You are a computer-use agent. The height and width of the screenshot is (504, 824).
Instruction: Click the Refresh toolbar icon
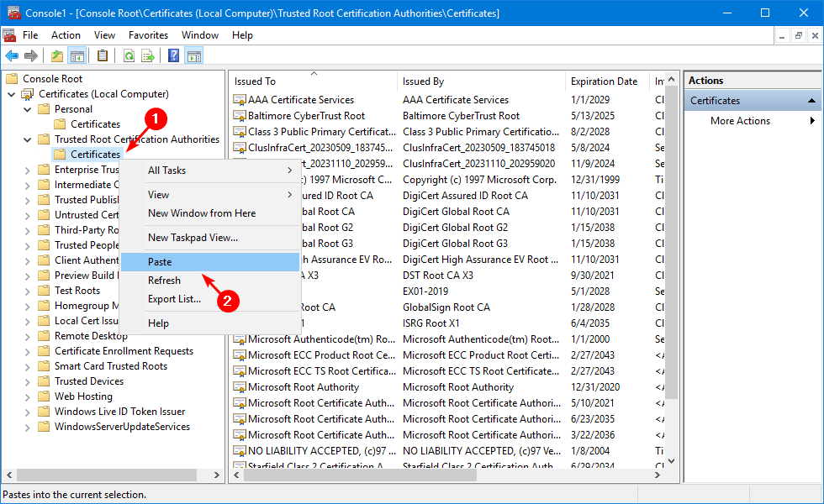click(129, 56)
